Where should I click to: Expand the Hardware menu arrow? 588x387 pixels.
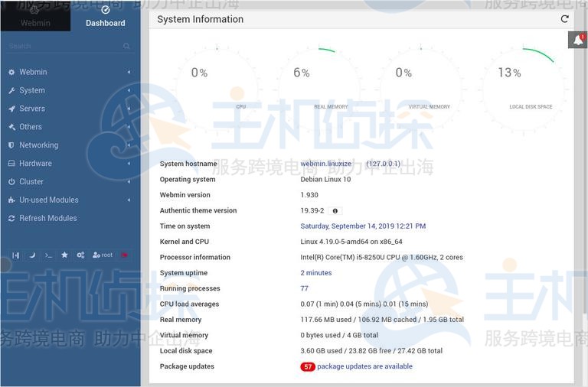pyautogui.click(x=129, y=164)
